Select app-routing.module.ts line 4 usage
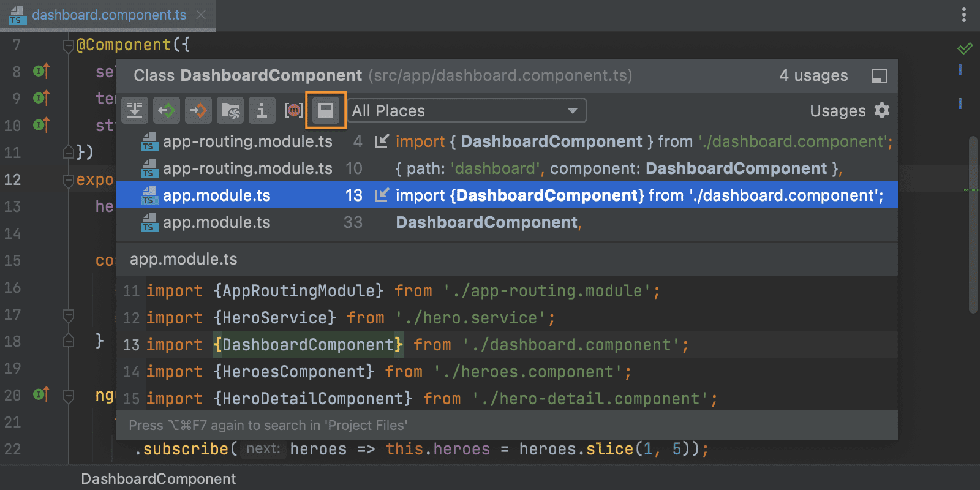The width and height of the screenshot is (980, 490). [x=507, y=141]
